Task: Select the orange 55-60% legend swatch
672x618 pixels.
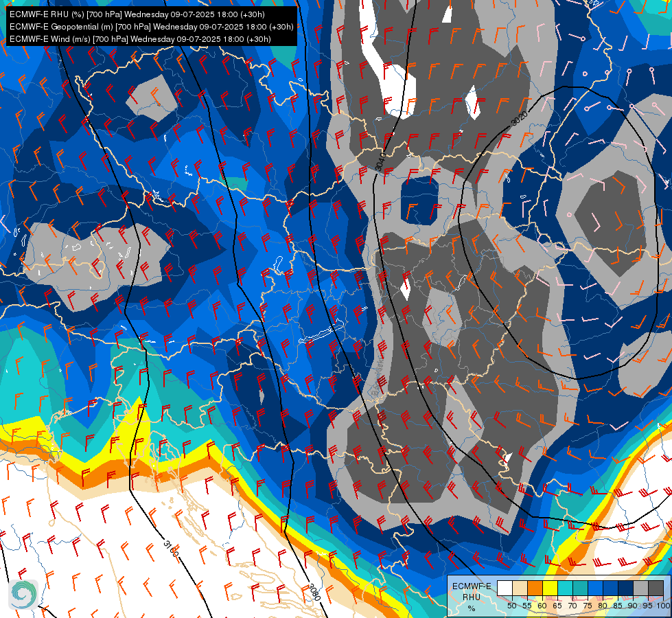Action: 535,588
